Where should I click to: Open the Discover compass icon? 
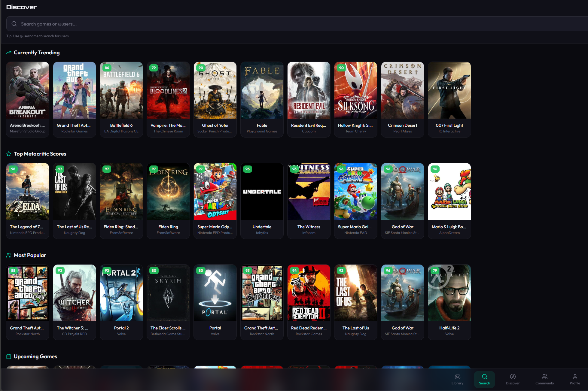click(512, 376)
